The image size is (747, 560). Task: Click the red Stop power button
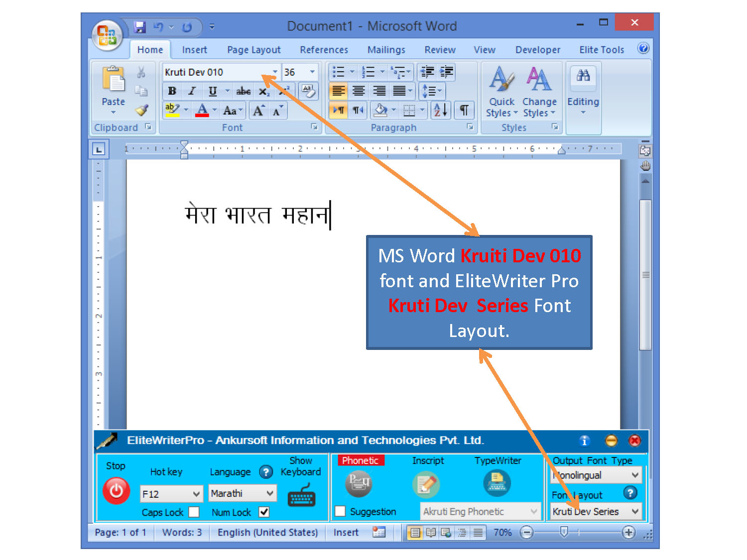(x=116, y=491)
